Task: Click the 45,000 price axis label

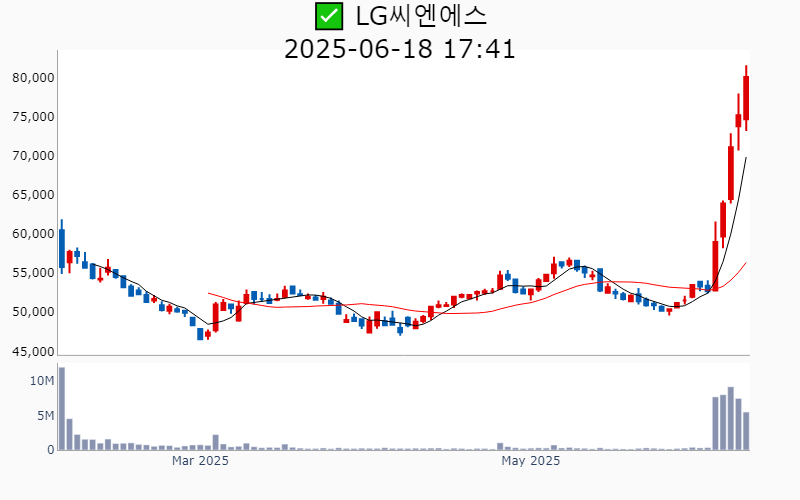Action: point(33,352)
